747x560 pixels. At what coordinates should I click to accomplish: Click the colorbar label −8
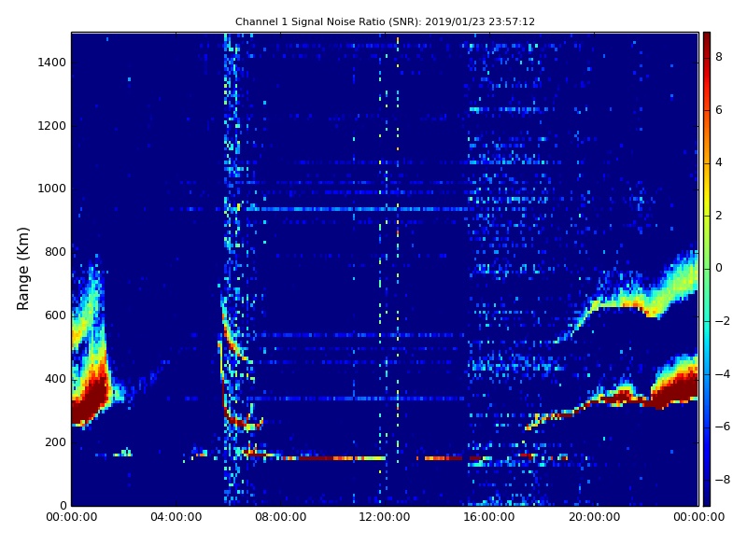click(x=722, y=480)
